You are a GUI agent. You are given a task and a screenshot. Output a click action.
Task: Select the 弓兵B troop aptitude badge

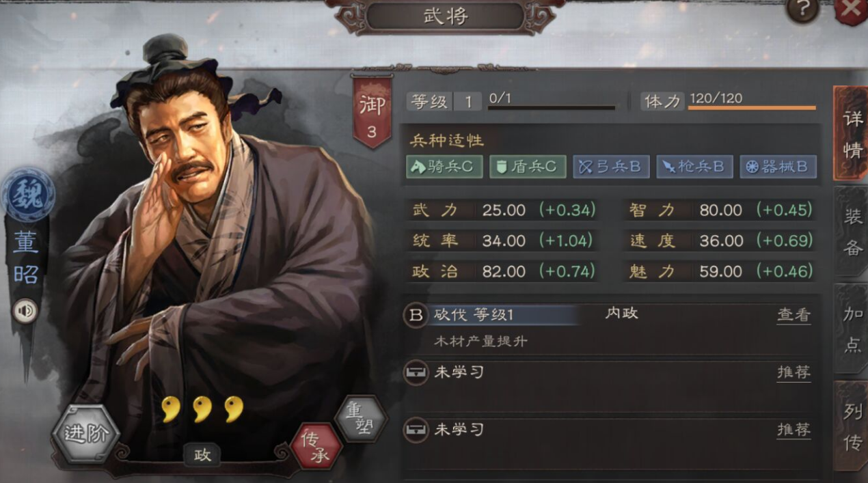pos(611,167)
